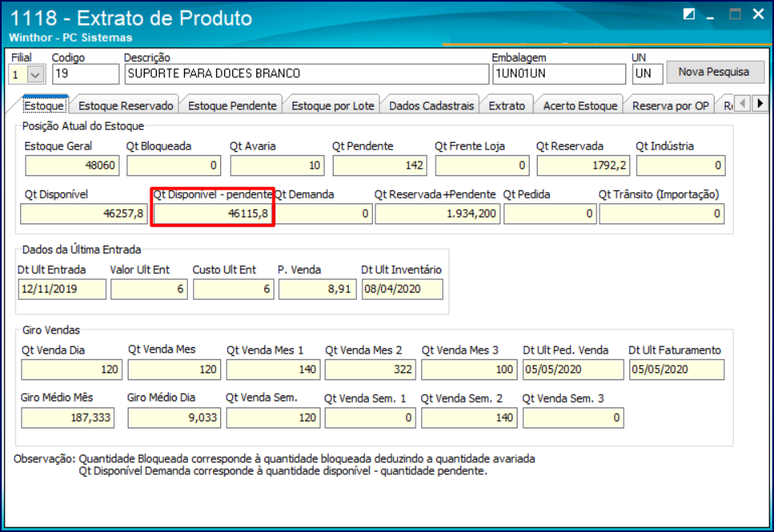The width and height of the screenshot is (774, 532).
Task: Click the Dt Ult Inventário field 08/04/2020
Action: (403, 289)
